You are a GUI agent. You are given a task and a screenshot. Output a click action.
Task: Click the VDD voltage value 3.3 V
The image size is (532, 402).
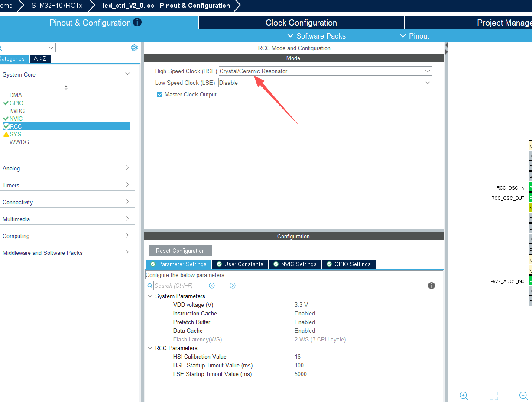[301, 305]
